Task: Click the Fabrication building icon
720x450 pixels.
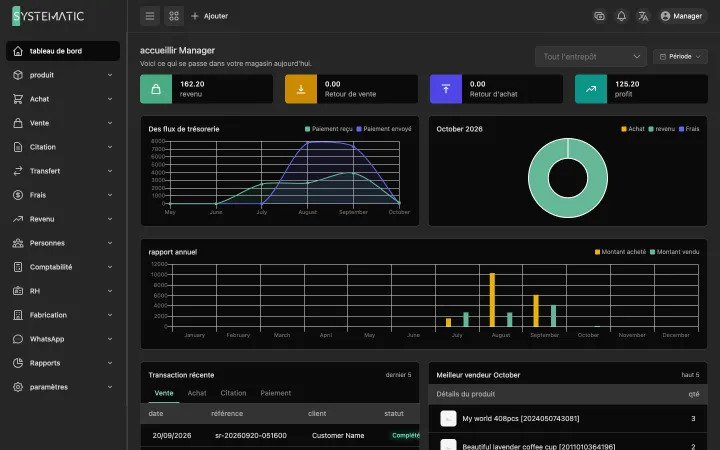Action: click(18, 315)
